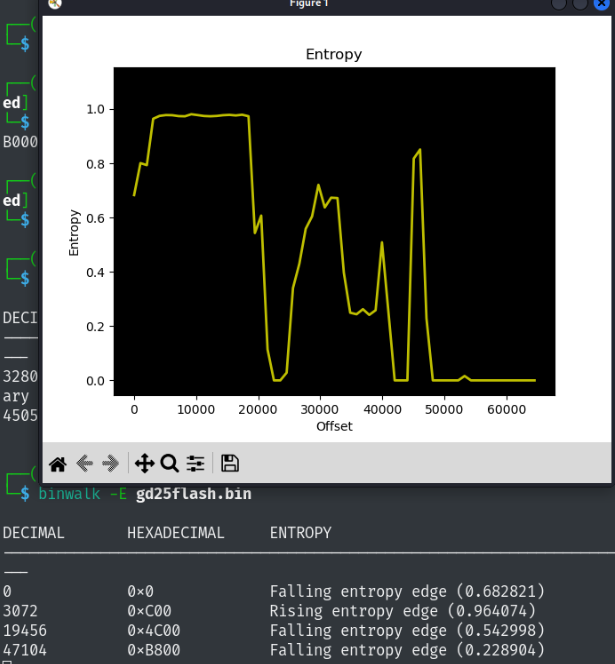Image resolution: width=615 pixels, height=664 pixels.
Task: Click the Offset x-axis label
Action: pyautogui.click(x=334, y=426)
